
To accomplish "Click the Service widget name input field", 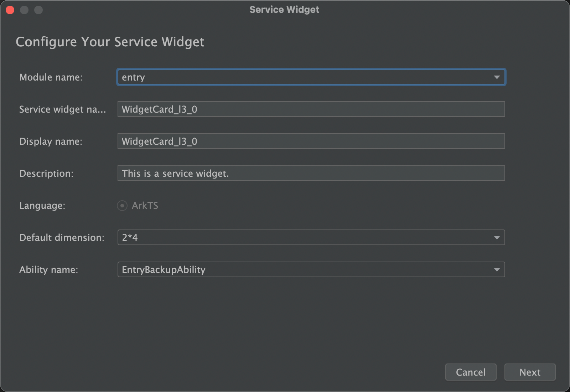I will click(311, 109).
